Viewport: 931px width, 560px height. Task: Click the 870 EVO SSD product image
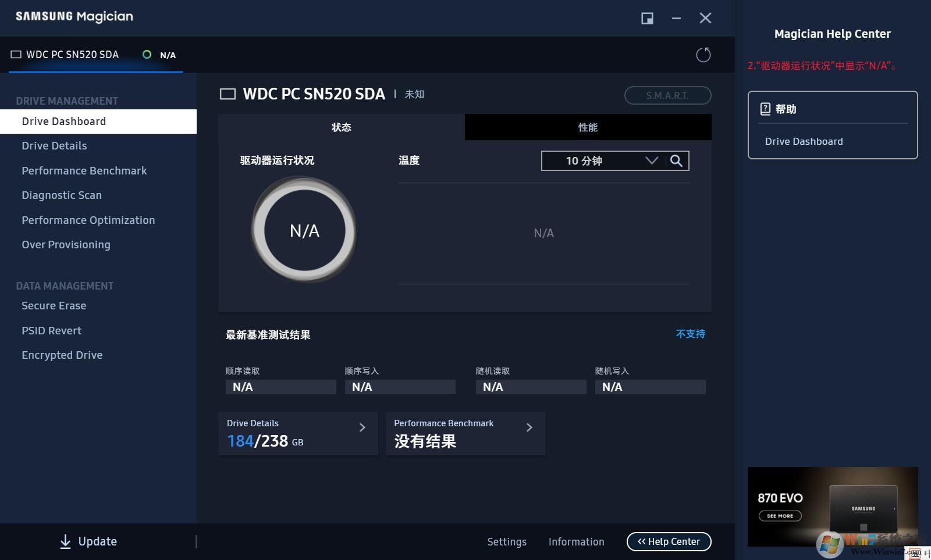click(x=864, y=508)
